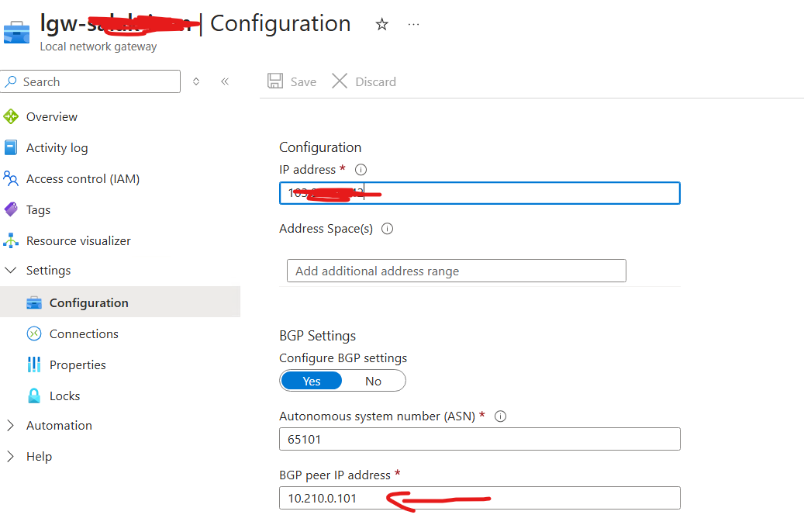Click the 'Configuration' section heading in form
The height and width of the screenshot is (532, 804).
point(320,148)
